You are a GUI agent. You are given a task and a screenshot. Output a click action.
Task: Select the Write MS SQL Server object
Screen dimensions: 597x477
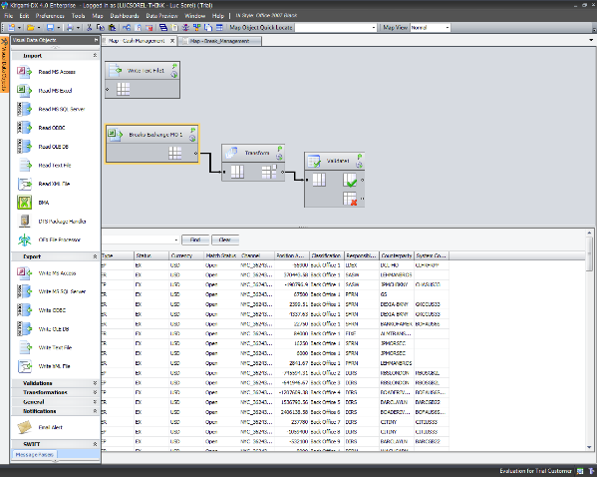point(51,291)
